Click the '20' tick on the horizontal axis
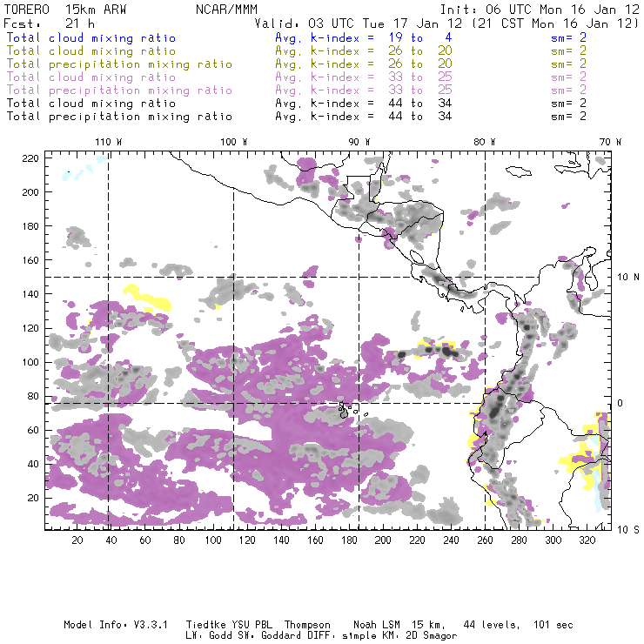 [x=77, y=540]
